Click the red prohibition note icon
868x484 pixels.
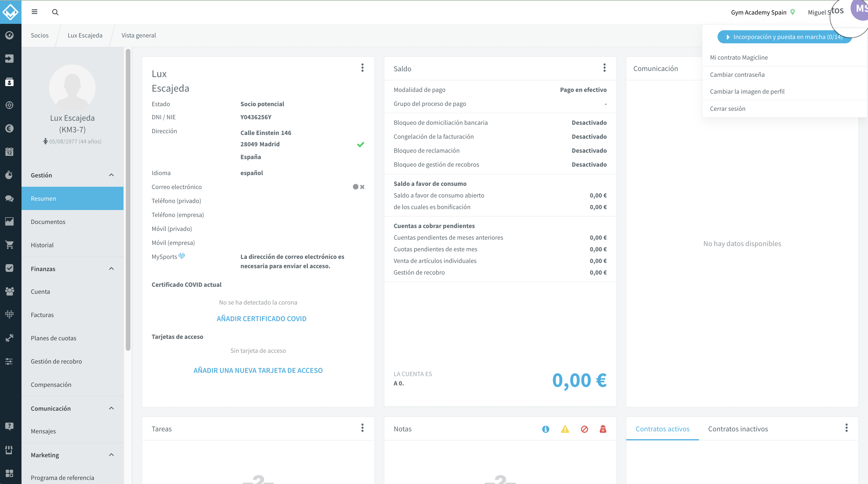click(x=584, y=429)
